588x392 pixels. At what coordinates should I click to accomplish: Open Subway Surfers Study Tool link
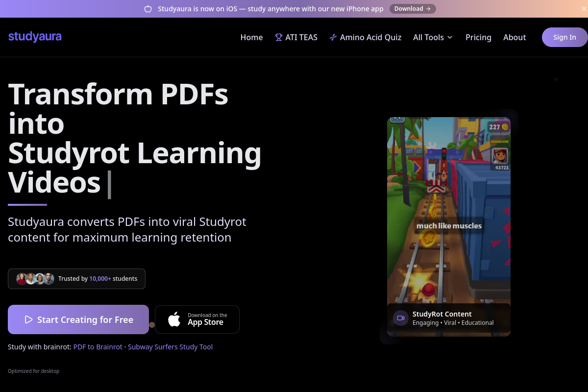[170, 347]
